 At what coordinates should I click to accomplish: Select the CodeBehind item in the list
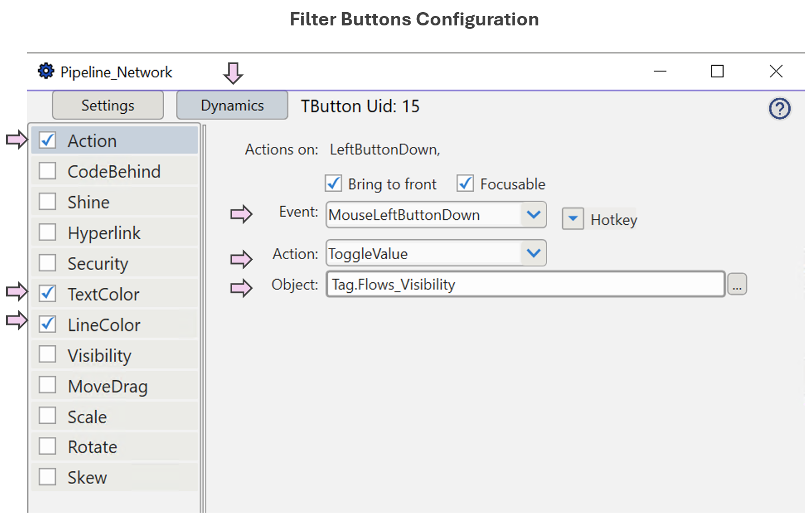[x=113, y=171]
